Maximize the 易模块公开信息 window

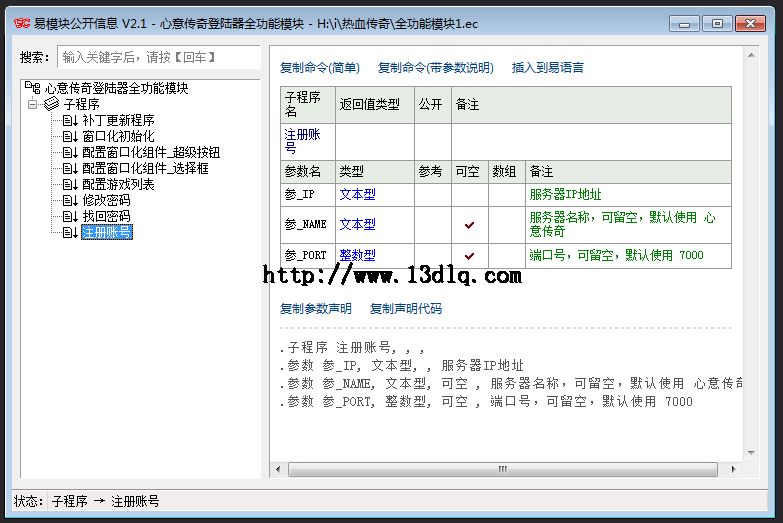point(717,23)
